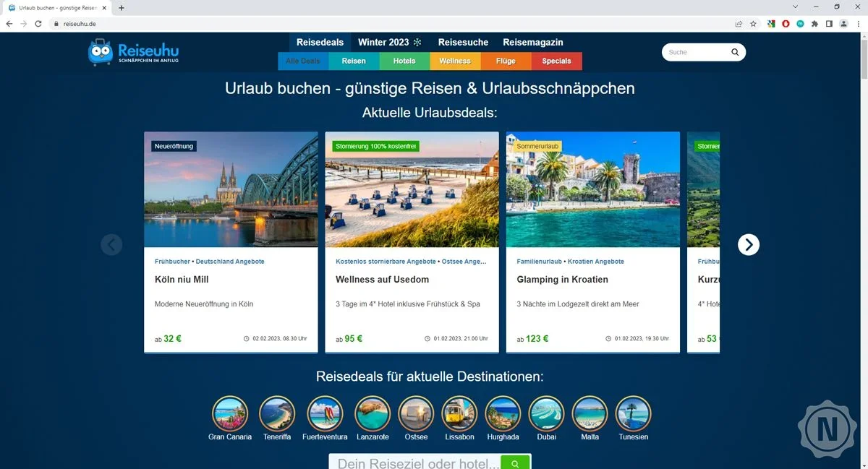Click the Kroatien Angebote tag link
Screen dimensions: 868x469
[595, 262]
